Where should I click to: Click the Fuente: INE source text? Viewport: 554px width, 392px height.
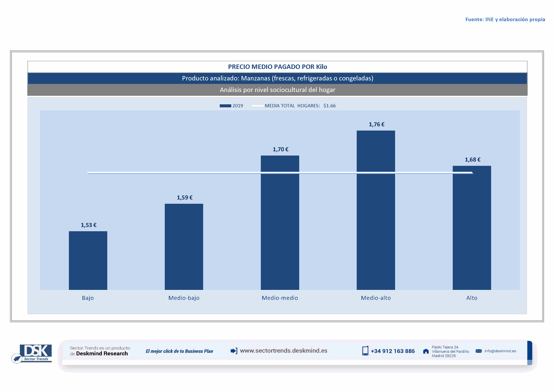[505, 19]
